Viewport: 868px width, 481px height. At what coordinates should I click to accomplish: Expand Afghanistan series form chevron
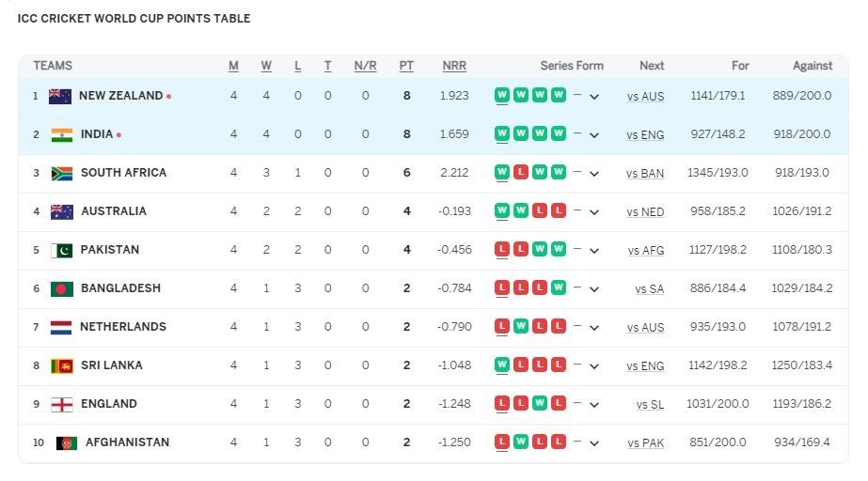click(594, 443)
